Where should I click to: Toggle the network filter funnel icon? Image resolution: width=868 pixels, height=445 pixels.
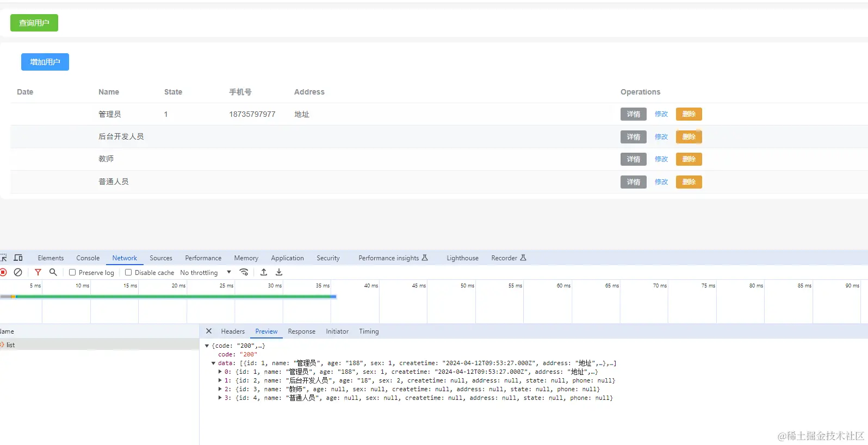tap(38, 272)
